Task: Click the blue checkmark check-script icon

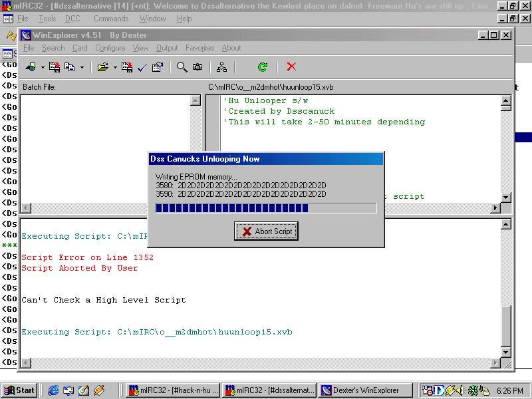Action: click(x=142, y=68)
